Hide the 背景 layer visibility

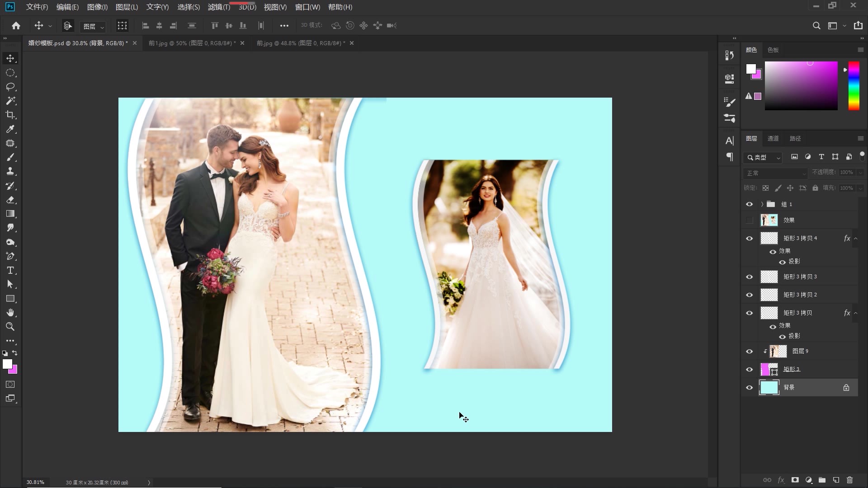(750, 387)
